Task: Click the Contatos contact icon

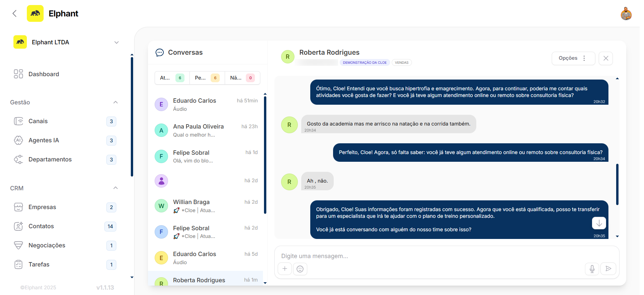Action: 18,226
